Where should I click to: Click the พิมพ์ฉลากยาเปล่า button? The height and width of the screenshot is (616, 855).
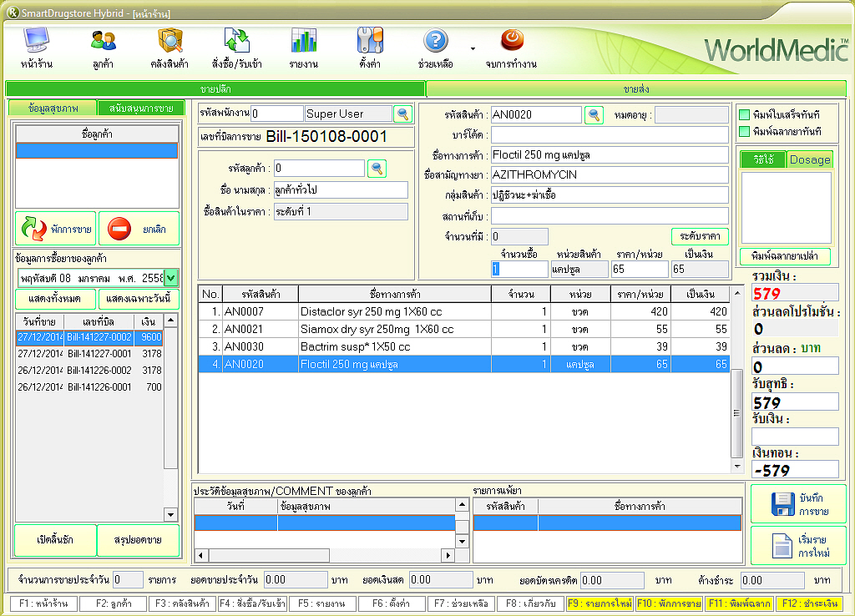(785, 256)
